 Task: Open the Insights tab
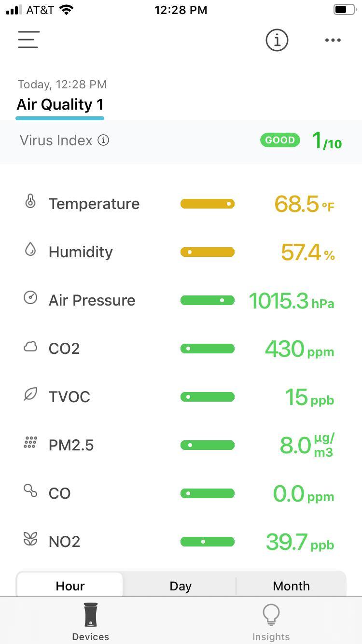tap(271, 621)
